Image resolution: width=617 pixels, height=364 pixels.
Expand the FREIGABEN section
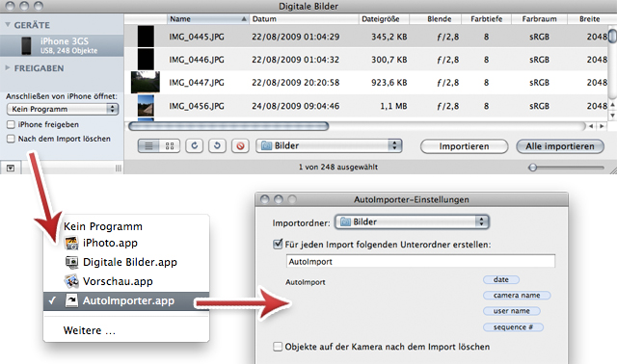coord(8,68)
